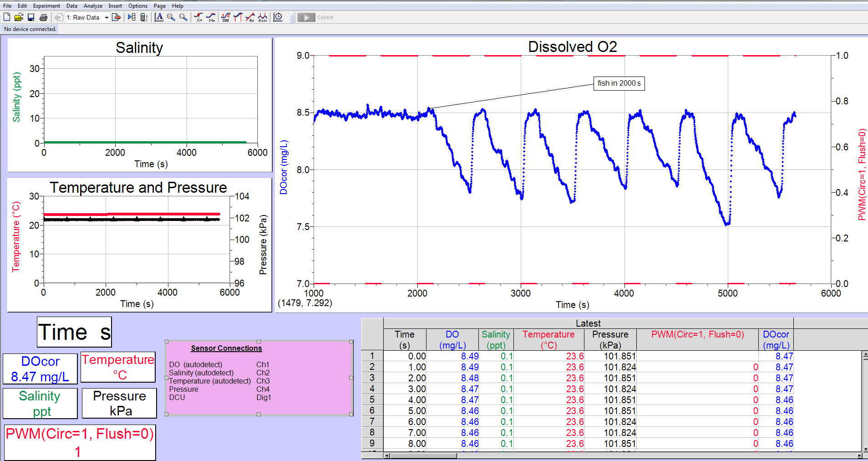Click the Temperature and Pressure graph title

coord(138,188)
